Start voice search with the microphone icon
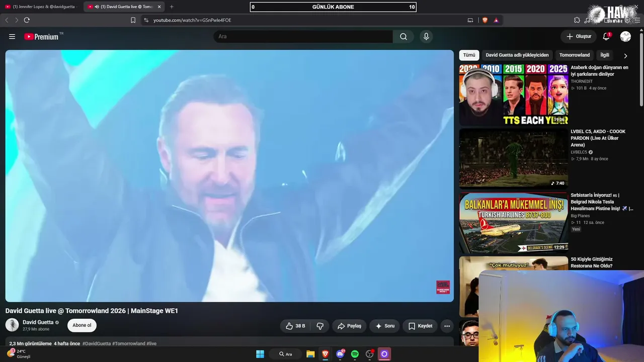This screenshot has height=362, width=644. pos(426,37)
